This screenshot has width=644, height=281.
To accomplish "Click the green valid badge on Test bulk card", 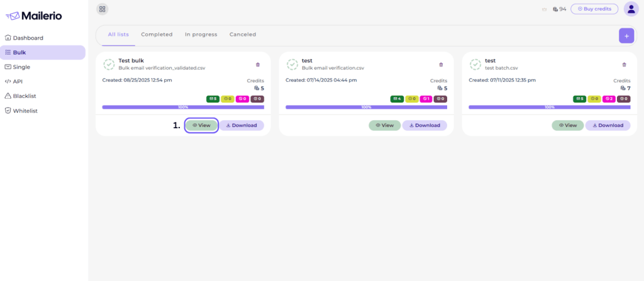I will pos(213,99).
